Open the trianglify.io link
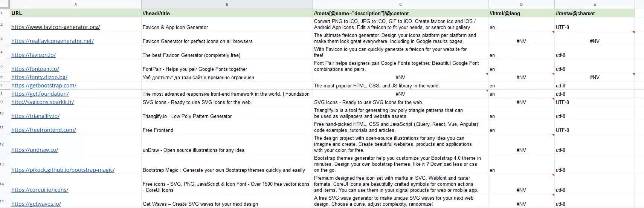644x208 pixels. pos(35,116)
